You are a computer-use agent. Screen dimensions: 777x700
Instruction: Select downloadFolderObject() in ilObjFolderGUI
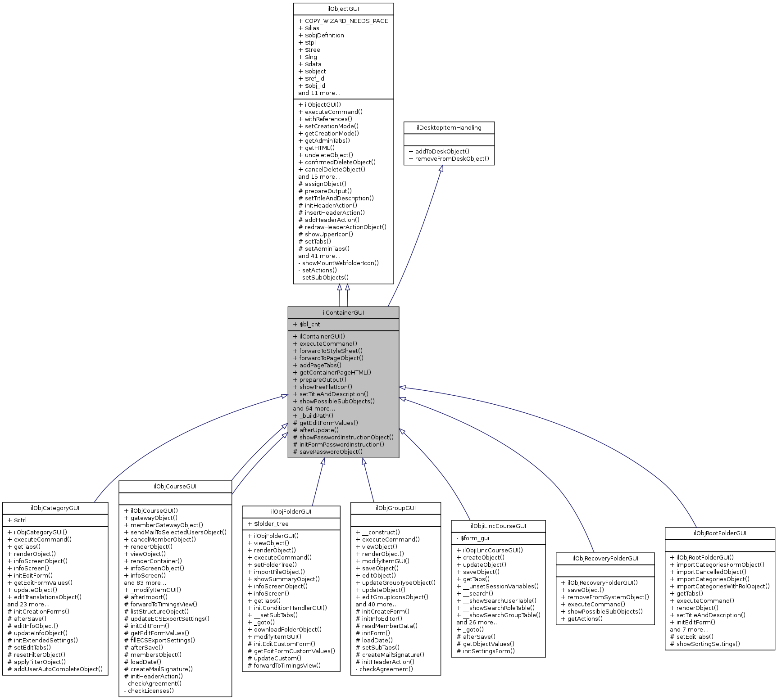(x=285, y=629)
